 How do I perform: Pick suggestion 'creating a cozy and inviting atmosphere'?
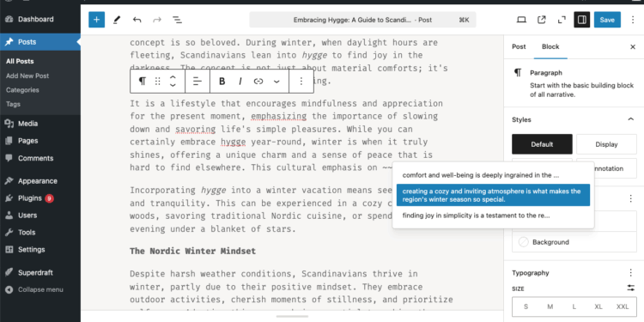coord(493,195)
